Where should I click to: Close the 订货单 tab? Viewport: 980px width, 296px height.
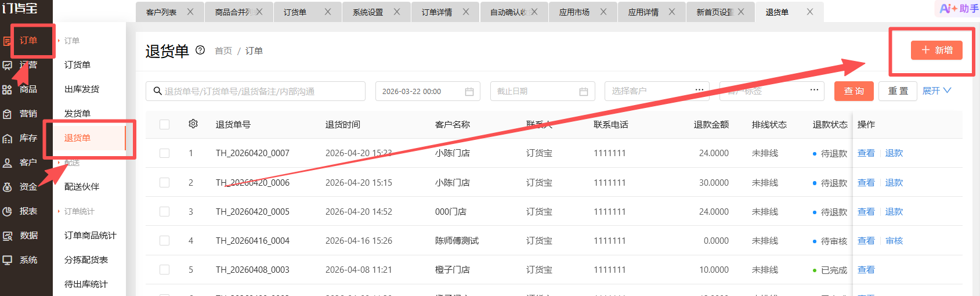(x=328, y=12)
